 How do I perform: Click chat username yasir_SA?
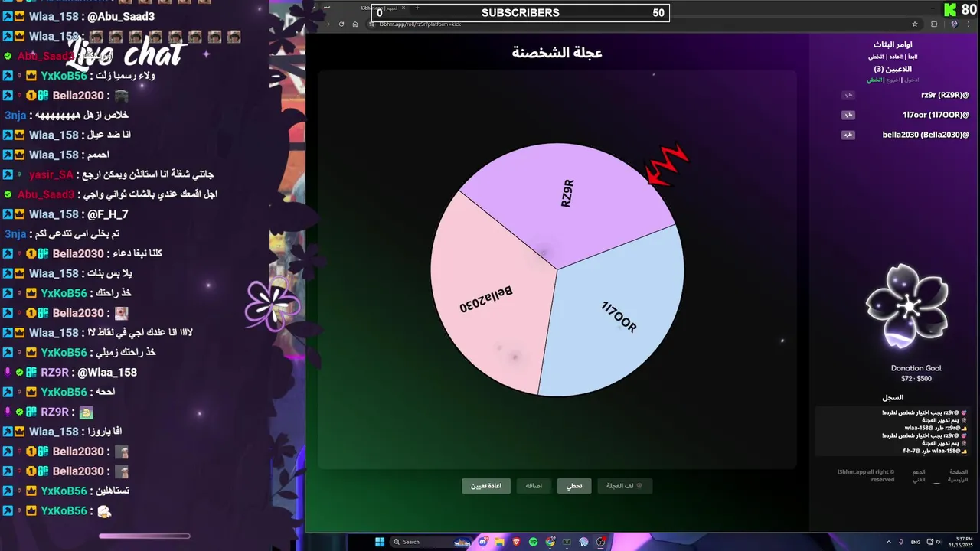pos(51,174)
